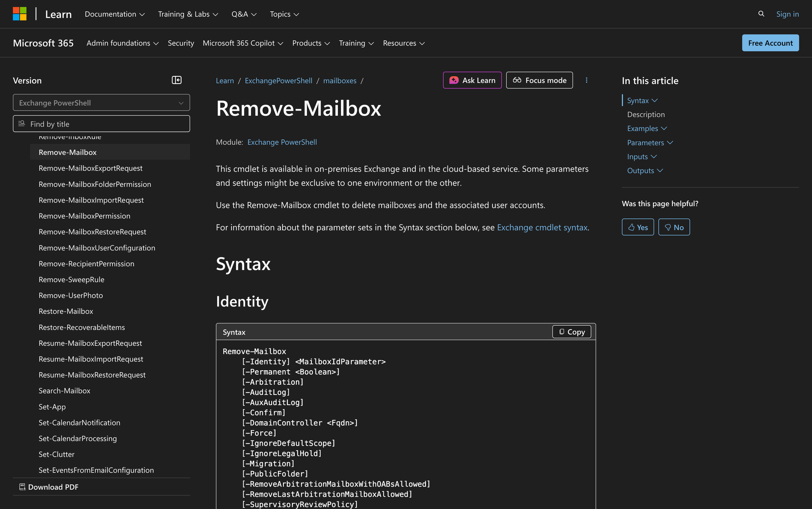The image size is (812, 509).
Task: Open the Exchange PowerShell version dropdown
Action: pyautogui.click(x=101, y=103)
